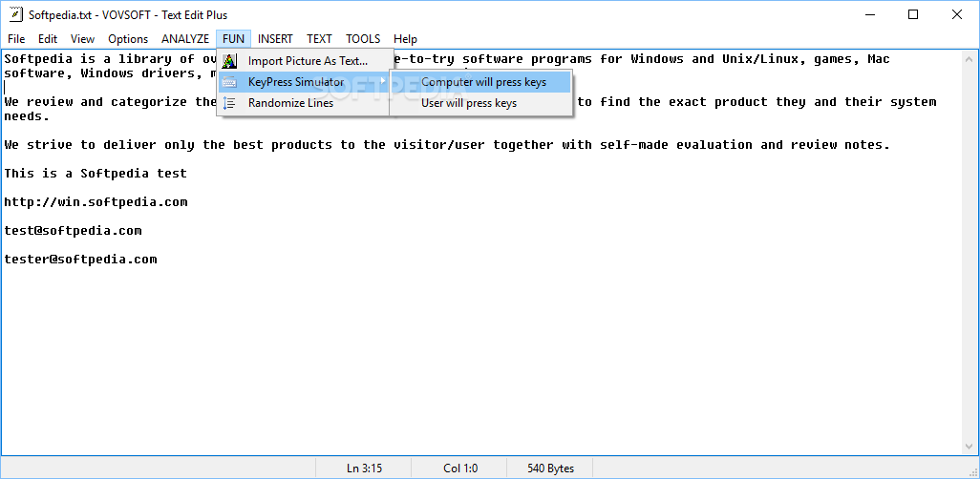
Task: Click the test@softpedia.com line
Action: 74,231
